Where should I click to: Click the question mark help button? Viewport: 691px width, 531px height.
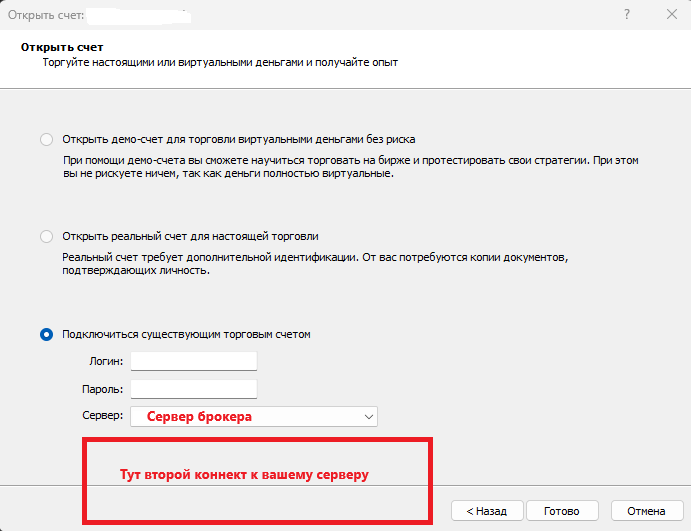pos(626,15)
